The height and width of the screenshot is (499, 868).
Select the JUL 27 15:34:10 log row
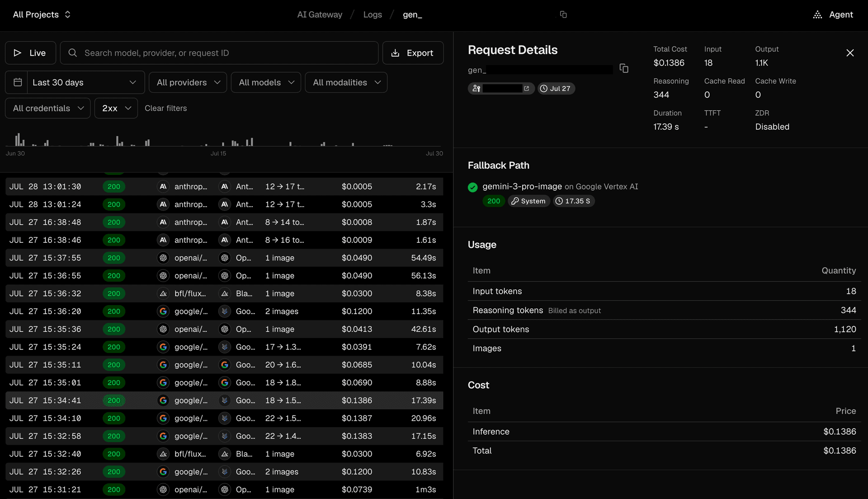(x=224, y=419)
